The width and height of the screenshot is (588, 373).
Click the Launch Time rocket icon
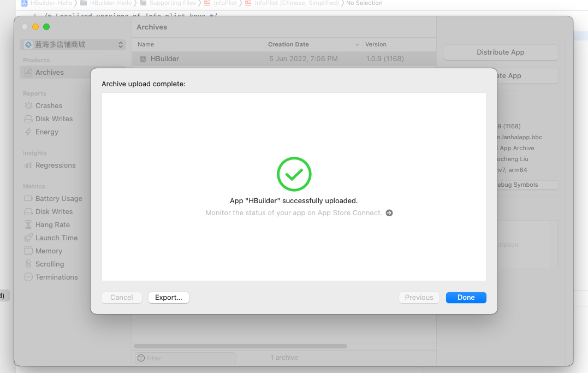pos(28,238)
